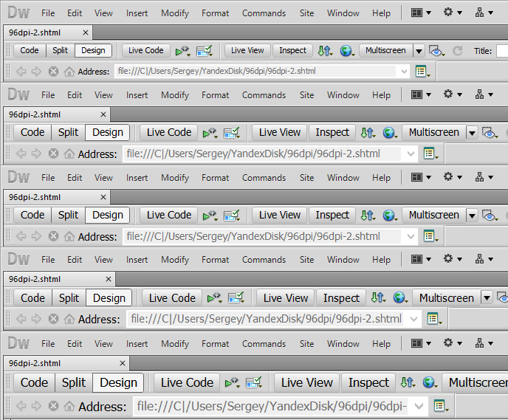This screenshot has width=508, height=420.
Task: Open the Layout switcher icon in the top menu bar
Action: [x=421, y=13]
